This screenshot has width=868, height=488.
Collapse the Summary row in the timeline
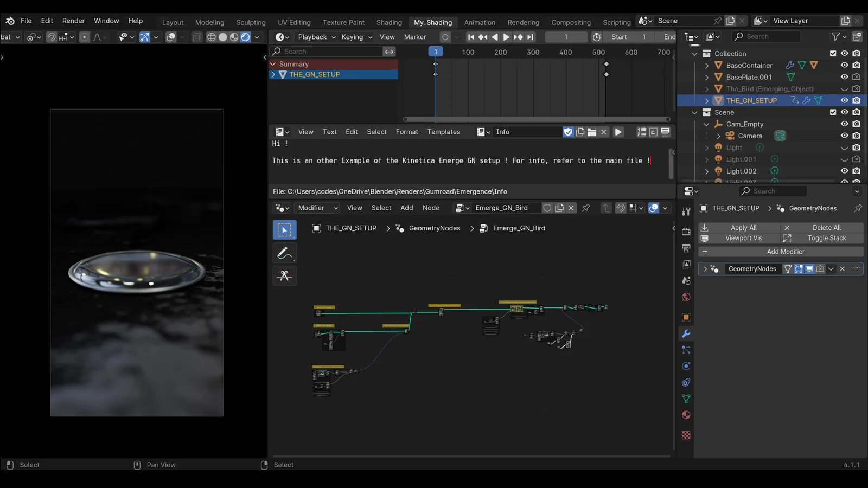(x=273, y=64)
